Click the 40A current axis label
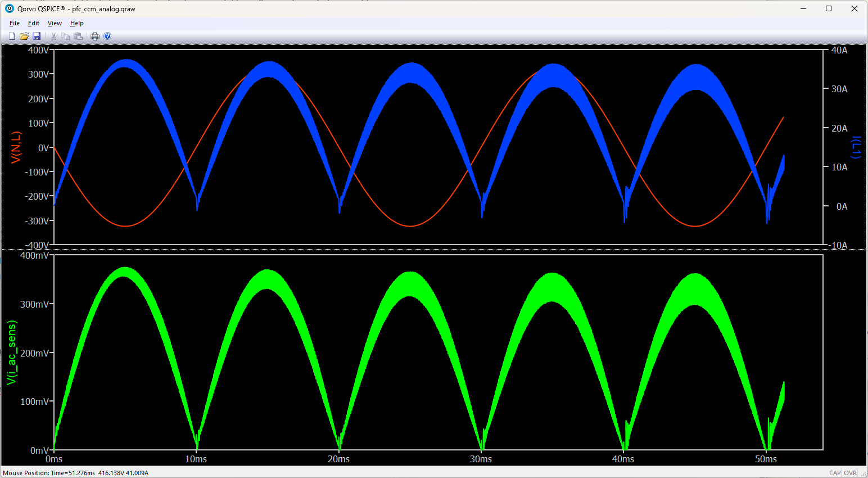 (x=839, y=51)
